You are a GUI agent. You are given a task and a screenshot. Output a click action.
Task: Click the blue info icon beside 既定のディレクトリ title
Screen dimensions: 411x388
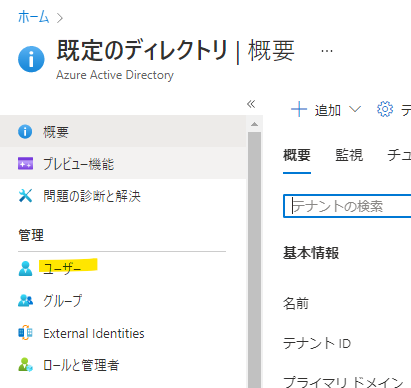coord(31,59)
